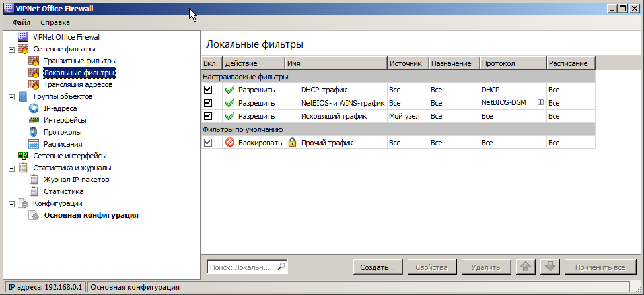Collapse the Группы объектов tree node
This screenshot has width=644, height=295.
11,97
